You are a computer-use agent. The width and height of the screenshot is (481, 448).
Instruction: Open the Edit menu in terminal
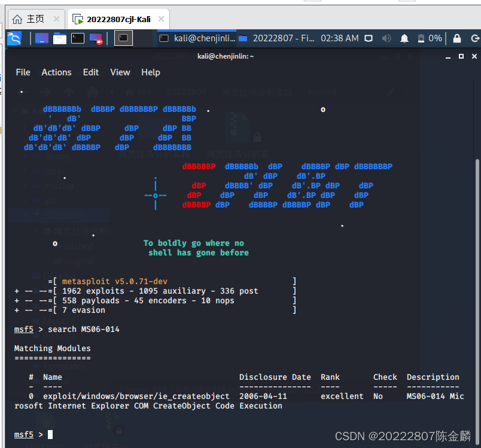coord(91,72)
